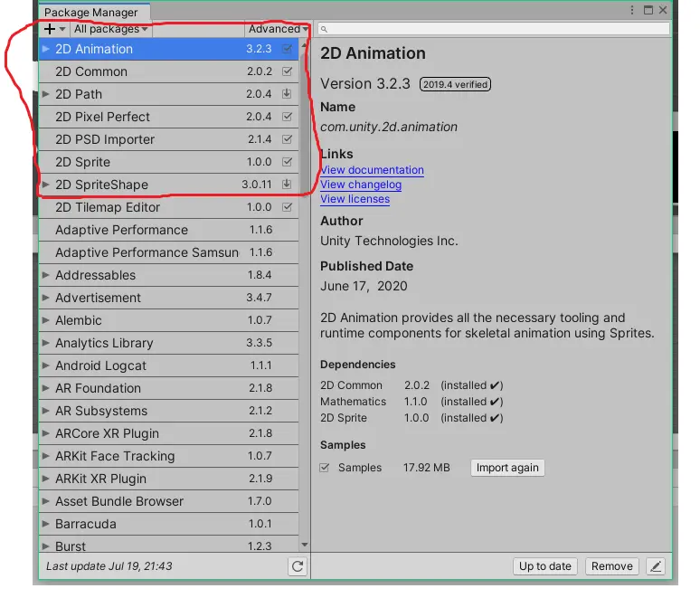Expand the Alembic package arrow

(x=45, y=320)
